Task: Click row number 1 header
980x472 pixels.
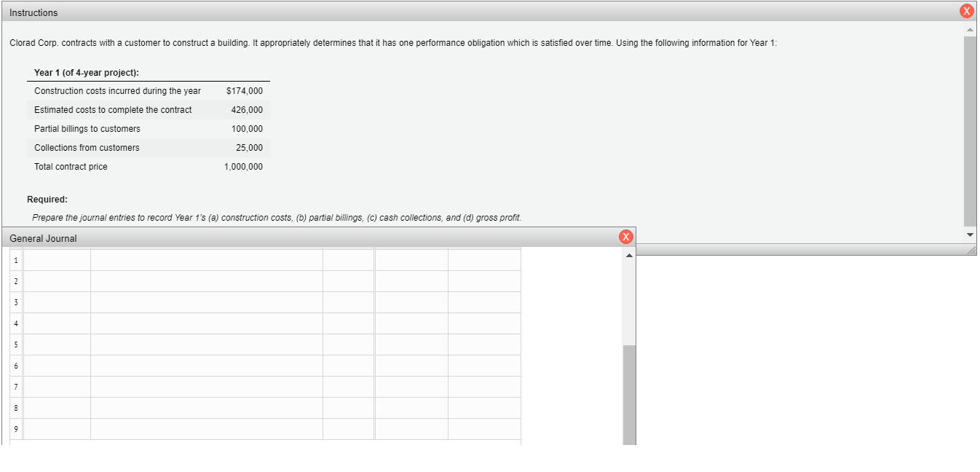Action: tap(15, 260)
